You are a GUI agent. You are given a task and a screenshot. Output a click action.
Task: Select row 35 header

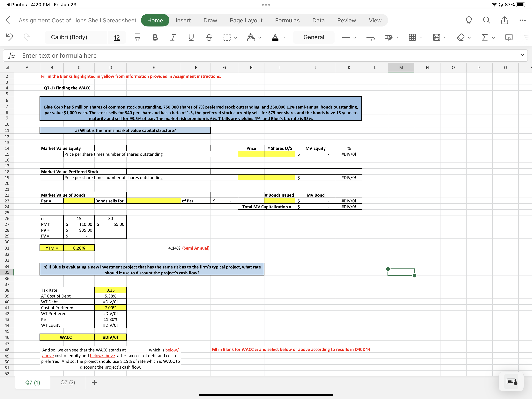point(7,272)
